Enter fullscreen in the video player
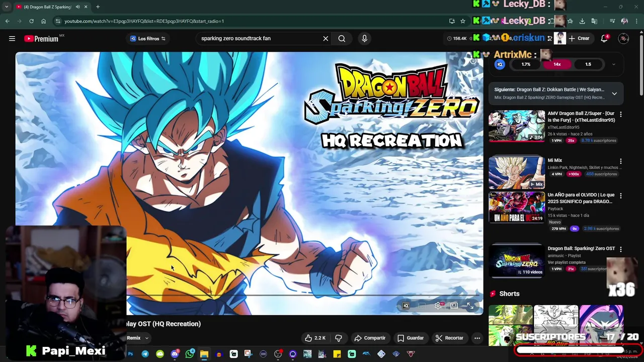644x362 pixels. click(470, 306)
